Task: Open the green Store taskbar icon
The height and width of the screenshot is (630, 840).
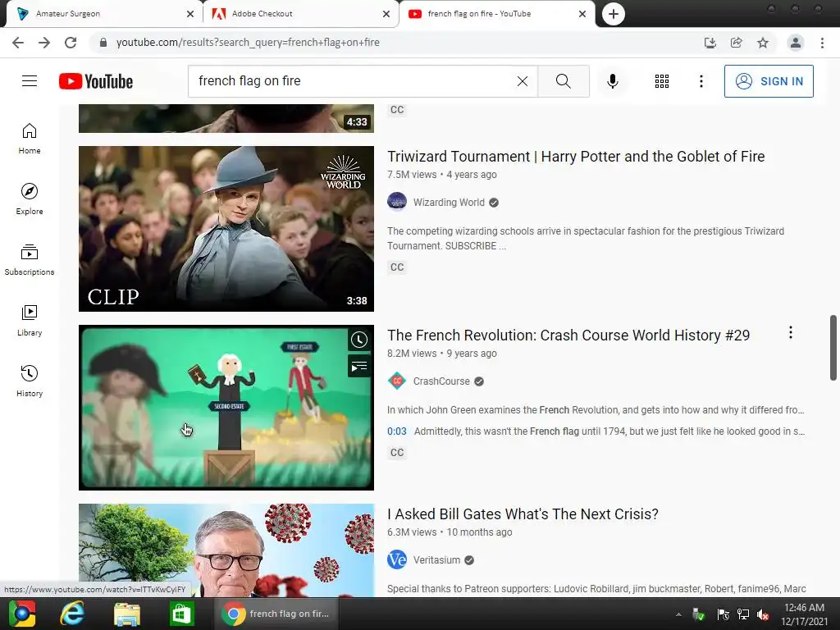Action: point(181,614)
